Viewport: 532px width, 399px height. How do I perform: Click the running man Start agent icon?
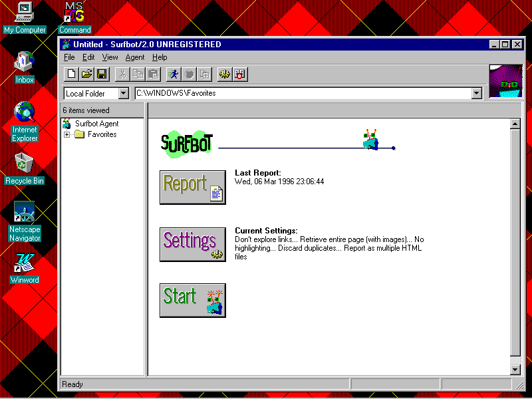tap(174, 74)
